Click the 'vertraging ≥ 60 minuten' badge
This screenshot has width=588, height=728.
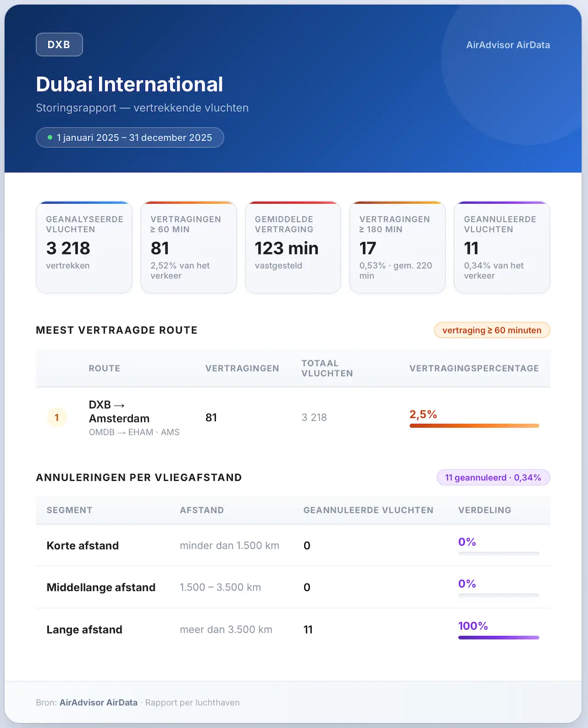click(x=492, y=330)
